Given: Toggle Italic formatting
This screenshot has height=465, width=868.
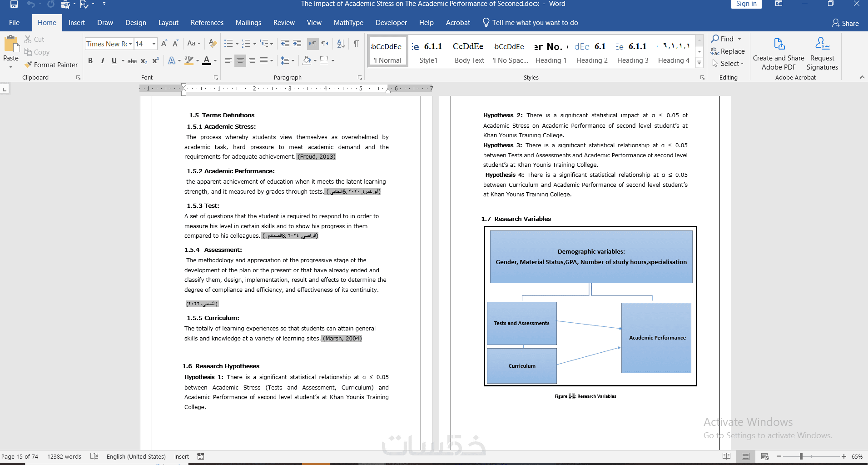Looking at the screenshot, I should tap(102, 61).
